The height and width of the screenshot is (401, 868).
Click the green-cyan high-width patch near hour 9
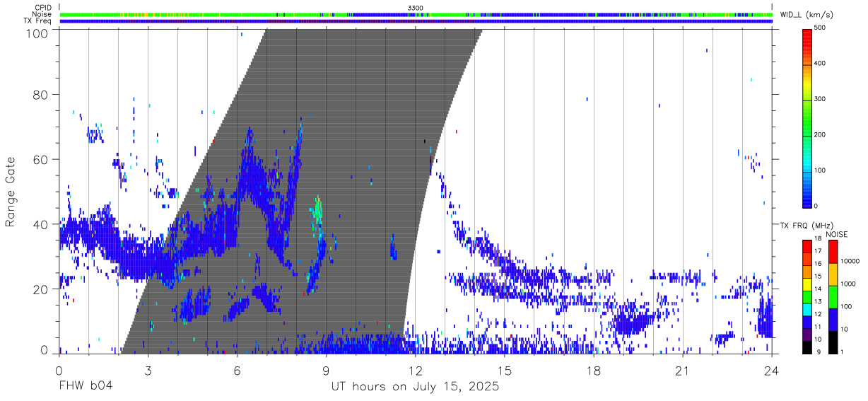click(x=317, y=211)
